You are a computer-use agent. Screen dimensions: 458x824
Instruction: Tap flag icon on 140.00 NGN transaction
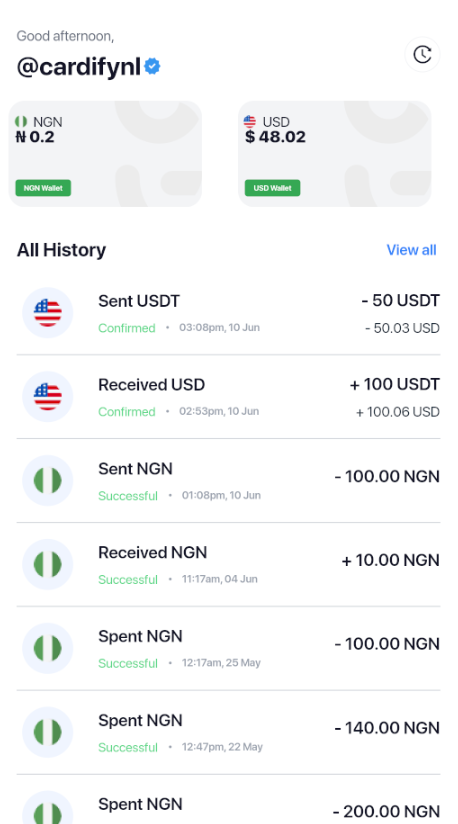(x=47, y=732)
